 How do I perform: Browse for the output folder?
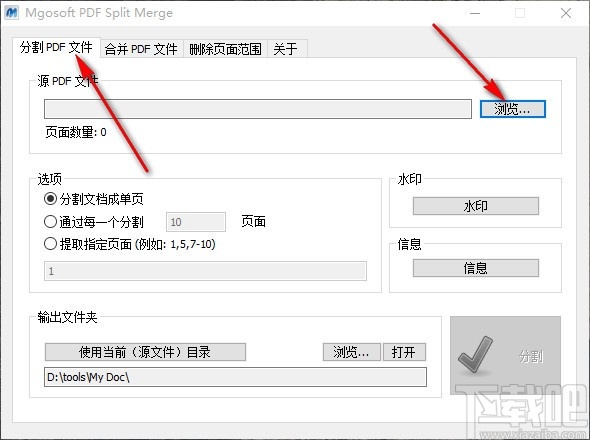coord(351,352)
